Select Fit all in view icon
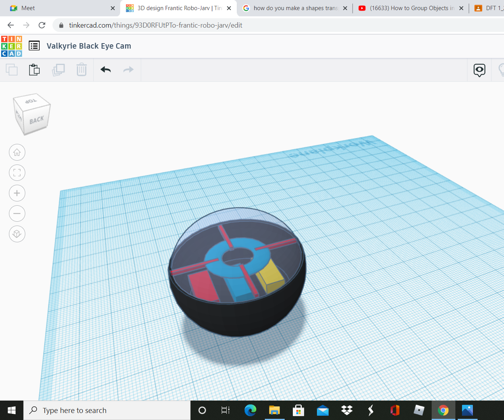504x420 pixels. [17, 173]
